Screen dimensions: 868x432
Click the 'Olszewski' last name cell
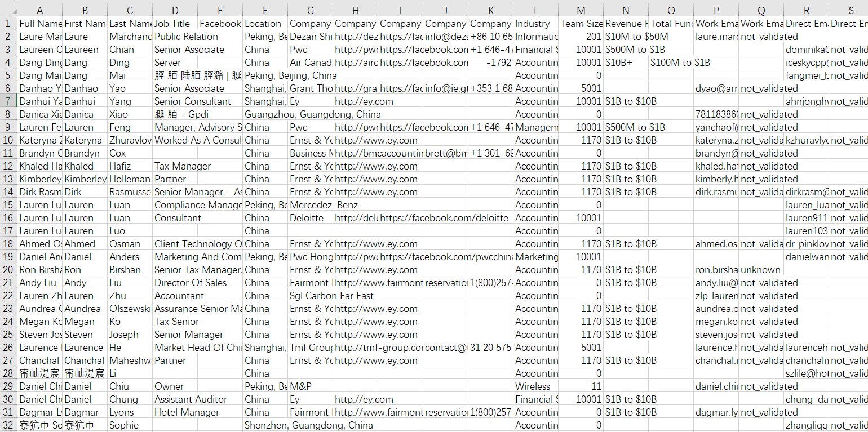click(130, 309)
